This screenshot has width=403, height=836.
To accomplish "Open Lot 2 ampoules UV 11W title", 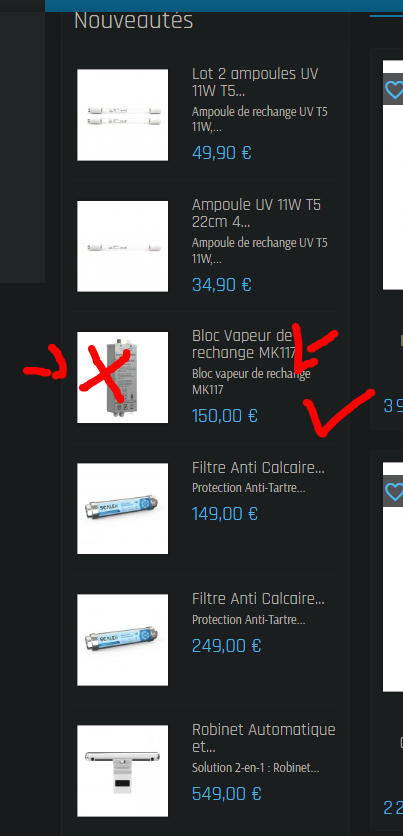I will point(255,82).
